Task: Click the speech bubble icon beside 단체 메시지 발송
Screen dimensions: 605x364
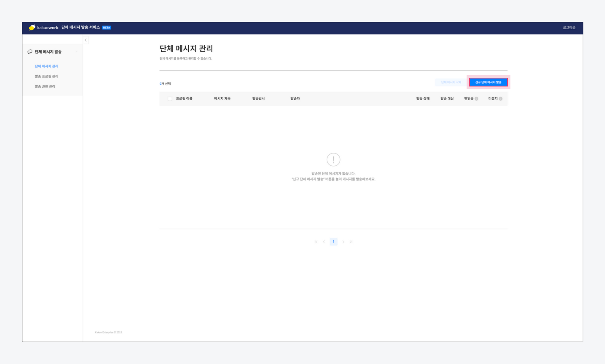Action: [30, 52]
